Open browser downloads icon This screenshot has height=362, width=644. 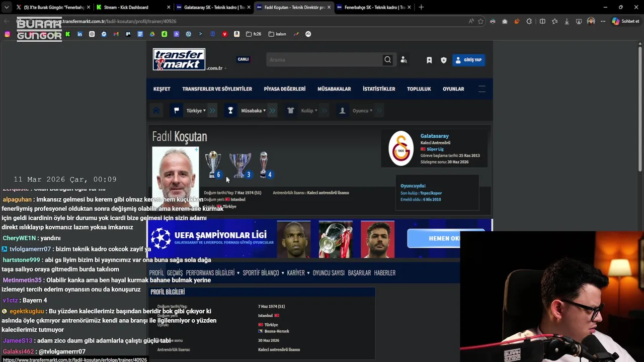[567, 21]
